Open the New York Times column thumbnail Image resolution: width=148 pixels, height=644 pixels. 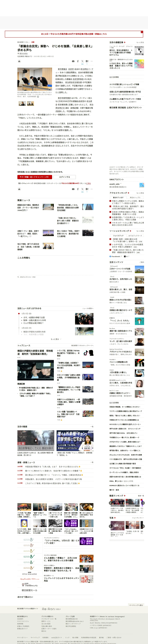[139, 50]
